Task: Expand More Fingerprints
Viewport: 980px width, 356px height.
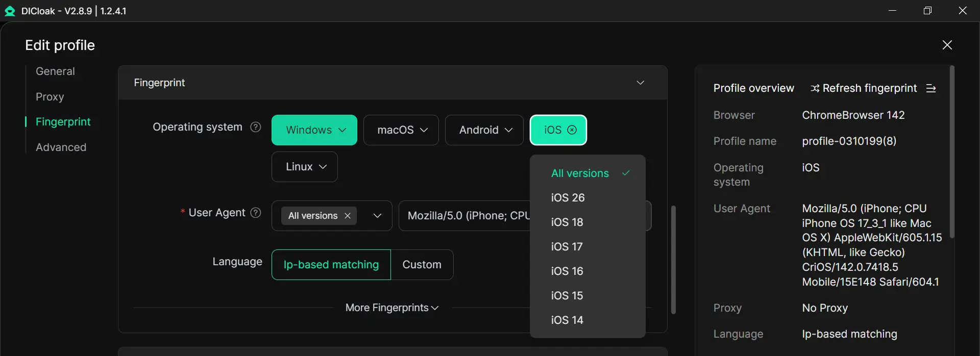Action: (391, 308)
